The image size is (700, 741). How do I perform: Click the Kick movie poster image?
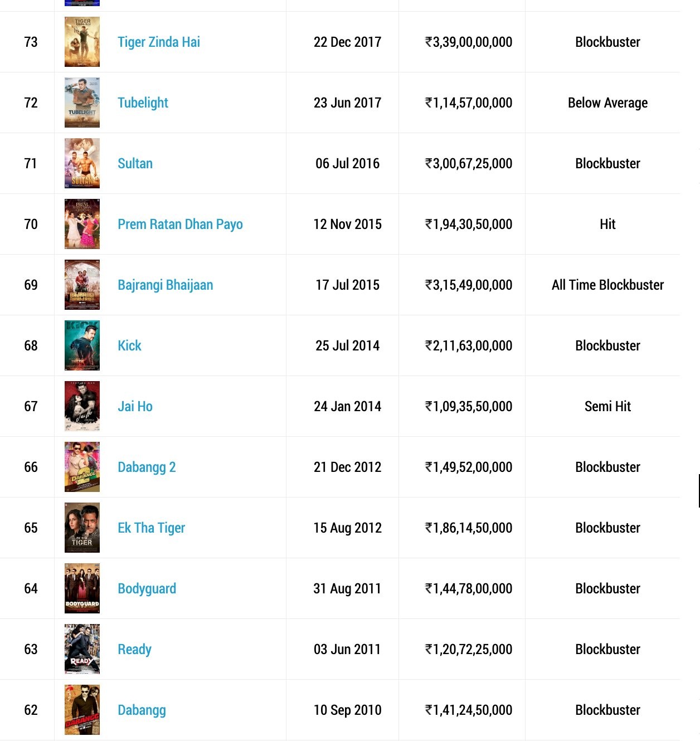coord(82,345)
